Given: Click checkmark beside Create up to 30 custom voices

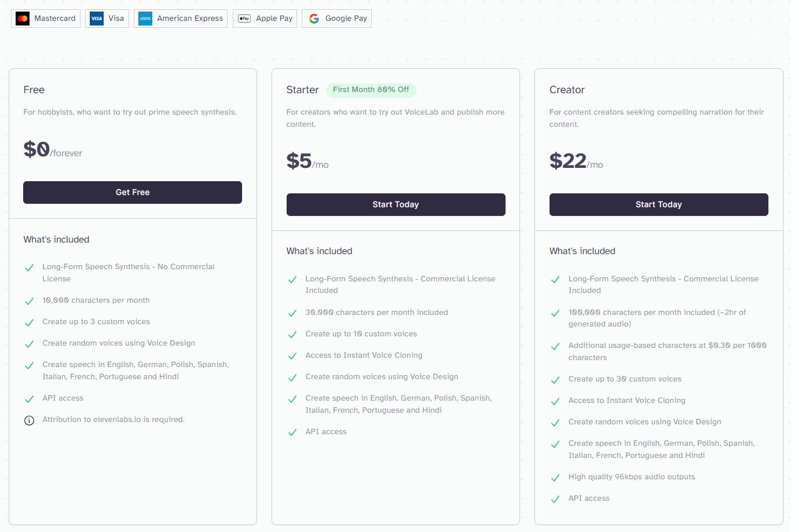Looking at the screenshot, I should click(x=555, y=380).
